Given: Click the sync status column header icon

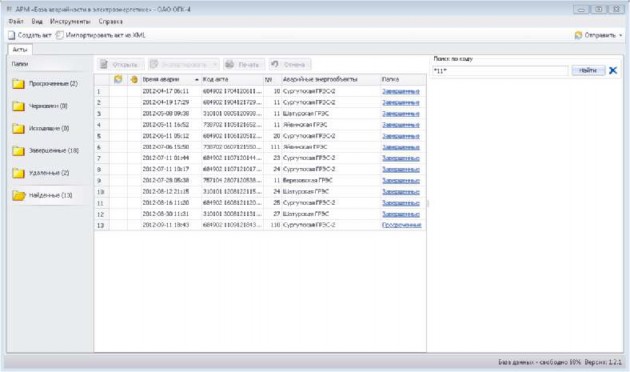Looking at the screenshot, I should pyautogui.click(x=118, y=79).
